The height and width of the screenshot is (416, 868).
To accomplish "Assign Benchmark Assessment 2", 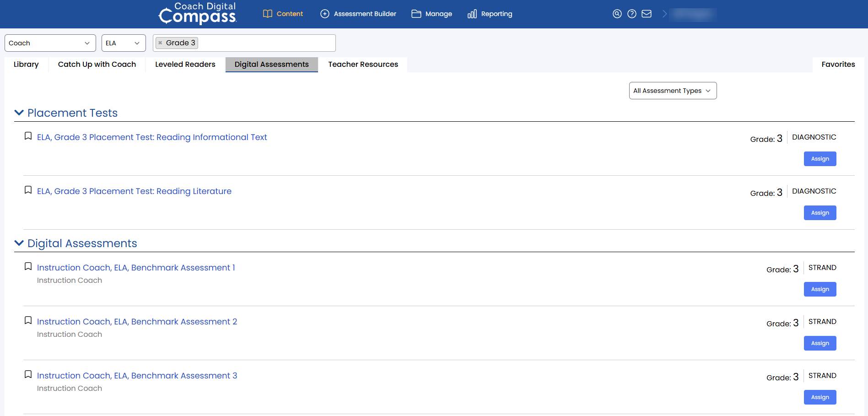I will point(820,343).
